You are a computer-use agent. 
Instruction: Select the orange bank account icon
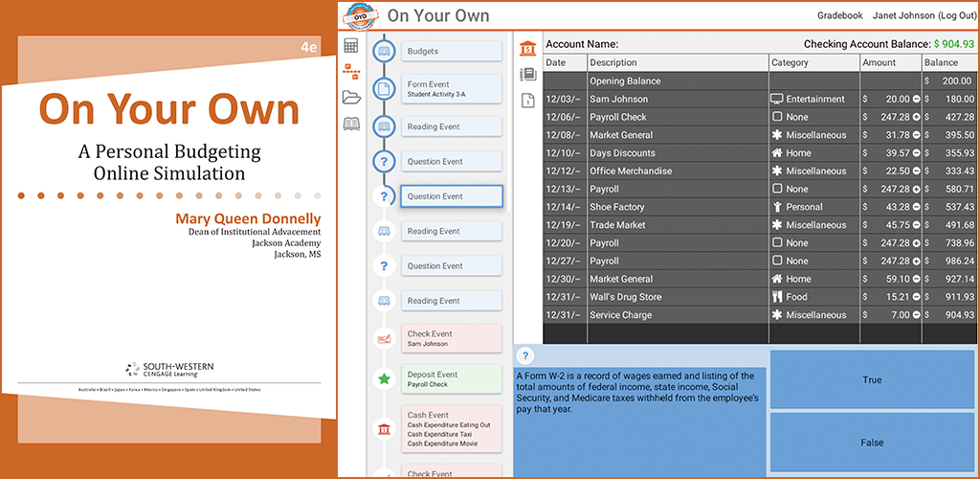(528, 48)
